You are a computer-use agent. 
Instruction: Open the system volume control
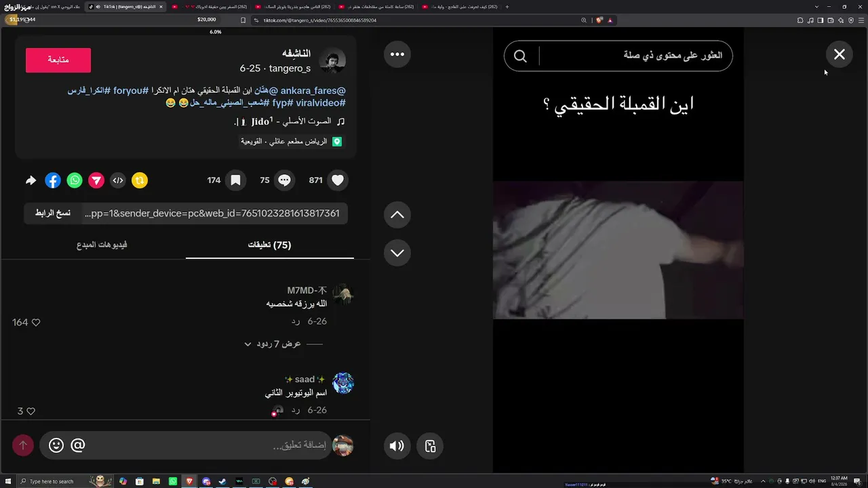[x=811, y=481]
